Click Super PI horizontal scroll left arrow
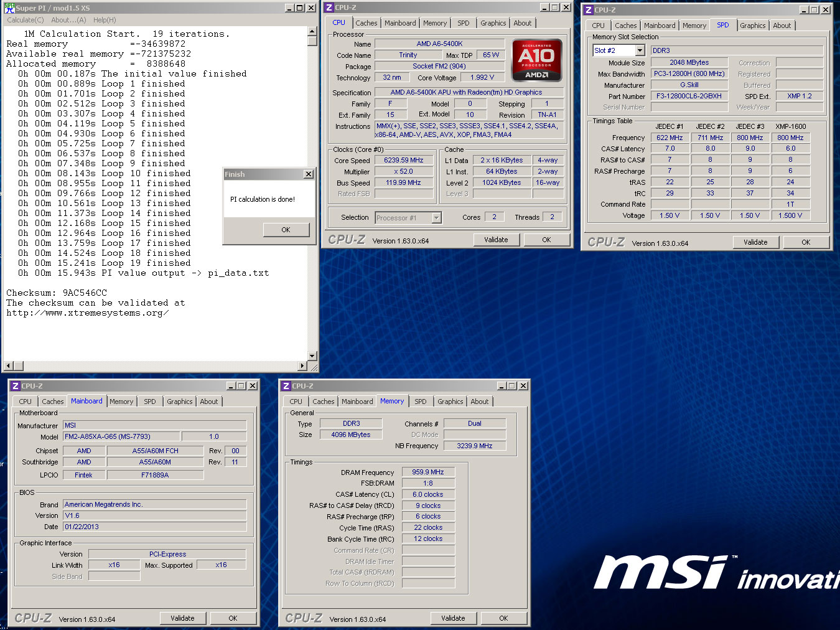The width and height of the screenshot is (840, 630). click(x=9, y=366)
